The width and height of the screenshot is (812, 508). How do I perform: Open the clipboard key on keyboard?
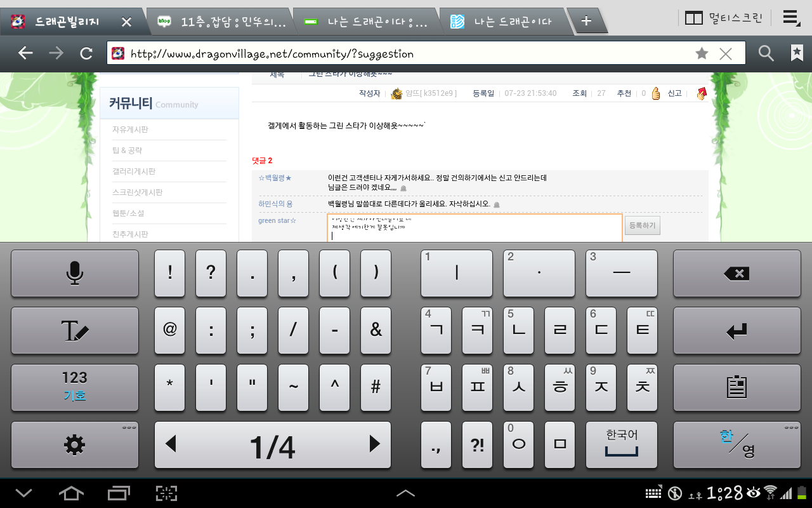(x=737, y=387)
